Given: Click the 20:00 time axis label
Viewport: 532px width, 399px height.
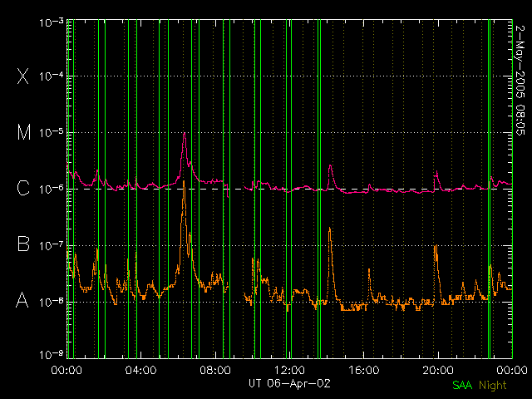Looking at the screenshot, I should click(438, 370).
